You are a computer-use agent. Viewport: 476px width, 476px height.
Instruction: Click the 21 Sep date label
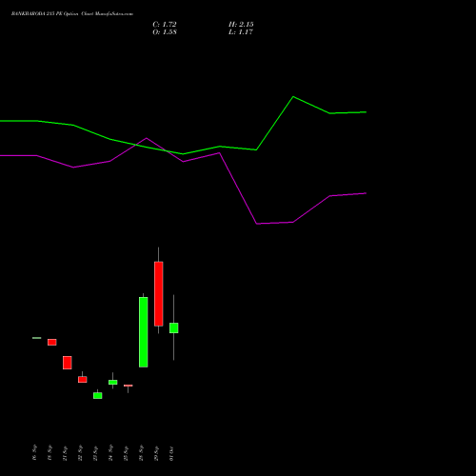65,453
